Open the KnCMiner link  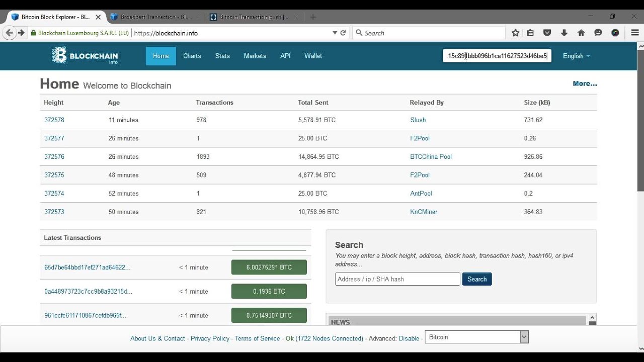pos(424,212)
